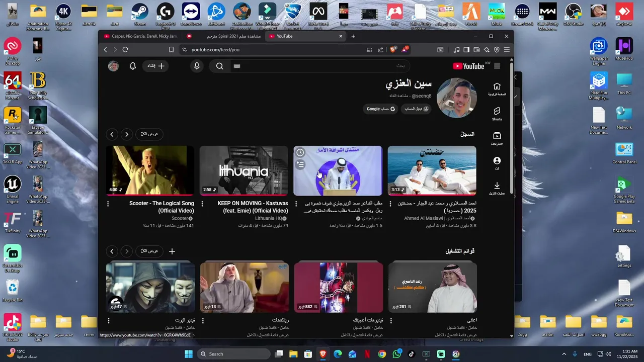644x362 pixels.
Task: Open YouTube notifications bell
Action: (133, 66)
